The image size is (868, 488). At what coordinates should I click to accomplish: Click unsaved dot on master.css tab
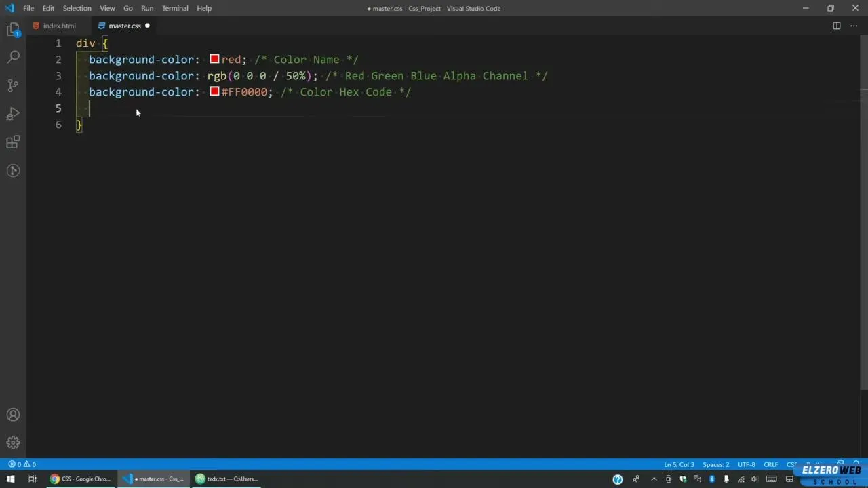click(147, 26)
